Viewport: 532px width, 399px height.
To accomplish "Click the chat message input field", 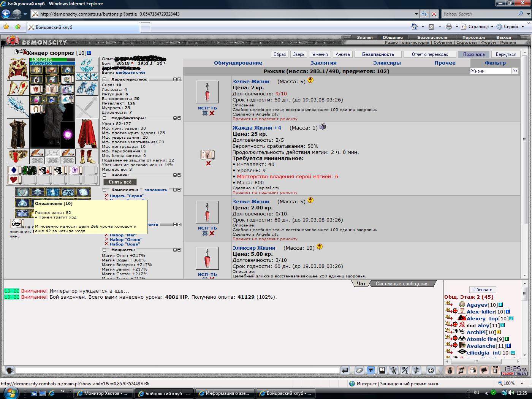I will (x=177, y=370).
